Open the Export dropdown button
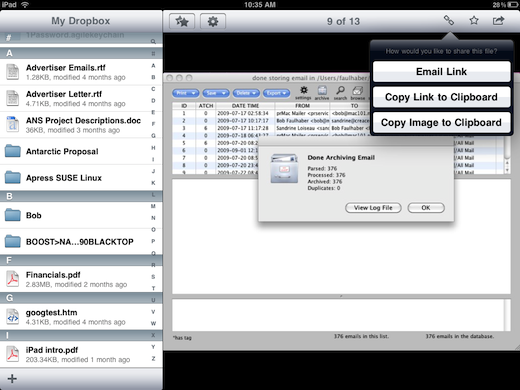This screenshot has width=520, height=390. coord(276,93)
